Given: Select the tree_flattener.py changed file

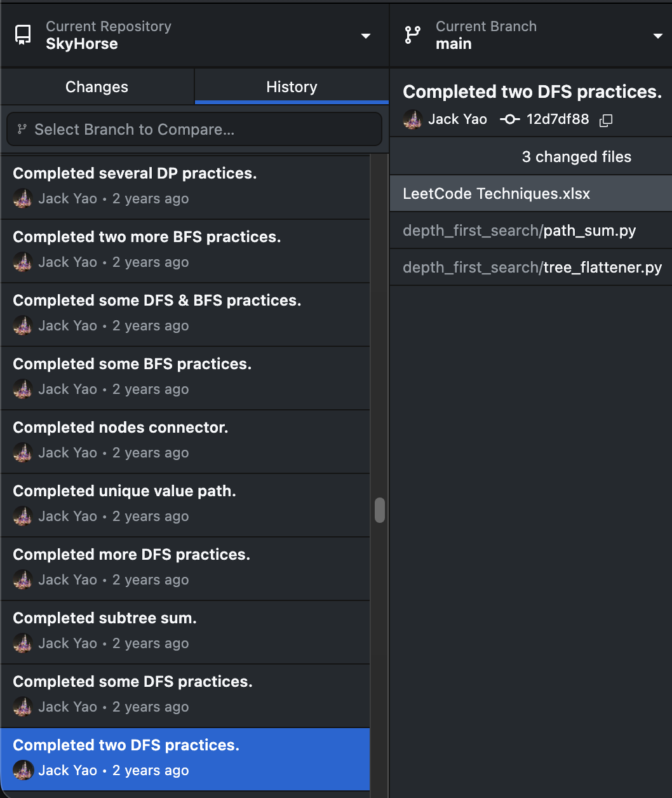Looking at the screenshot, I should pyautogui.click(x=531, y=267).
